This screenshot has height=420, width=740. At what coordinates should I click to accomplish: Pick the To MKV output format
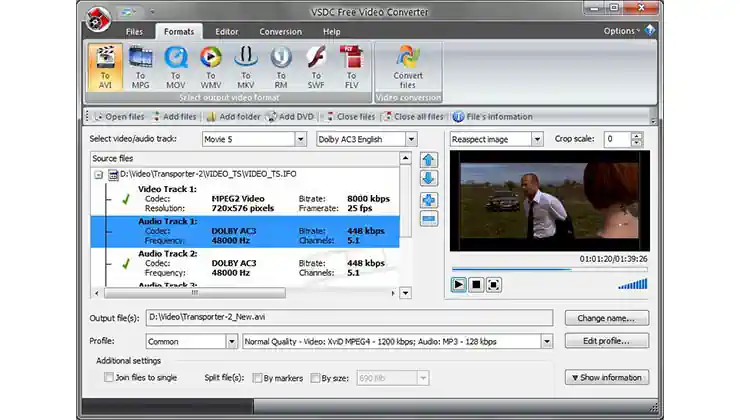coord(246,64)
